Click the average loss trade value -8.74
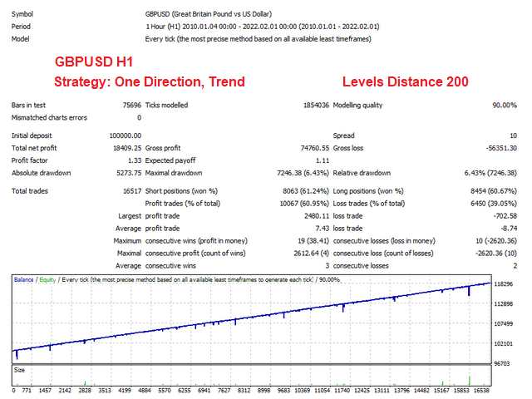Viewport: 532px width, 399px height. coord(510,229)
